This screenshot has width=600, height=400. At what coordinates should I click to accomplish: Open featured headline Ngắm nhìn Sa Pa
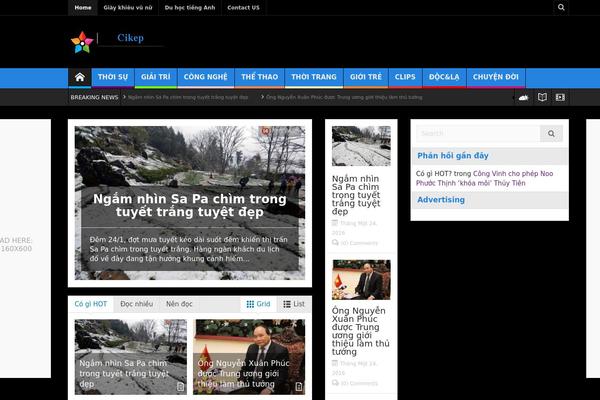pyautogui.click(x=190, y=205)
